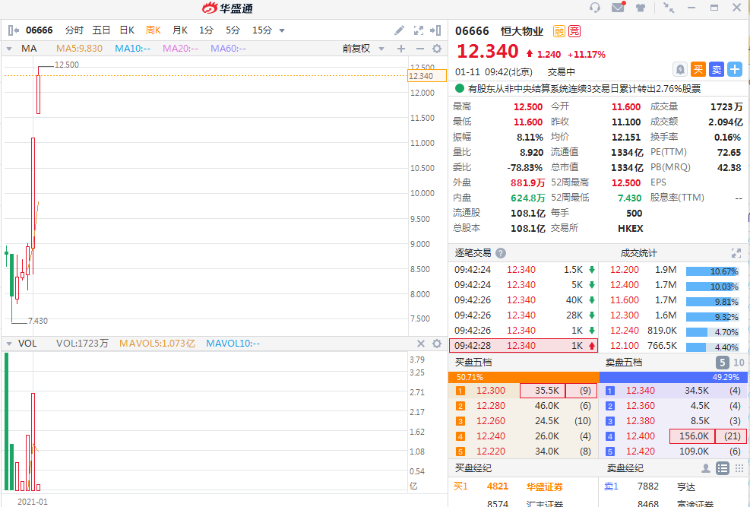This screenshot has height=507, width=750.
Task: Open the 前复权 adjustment dropdown
Action: point(360,48)
